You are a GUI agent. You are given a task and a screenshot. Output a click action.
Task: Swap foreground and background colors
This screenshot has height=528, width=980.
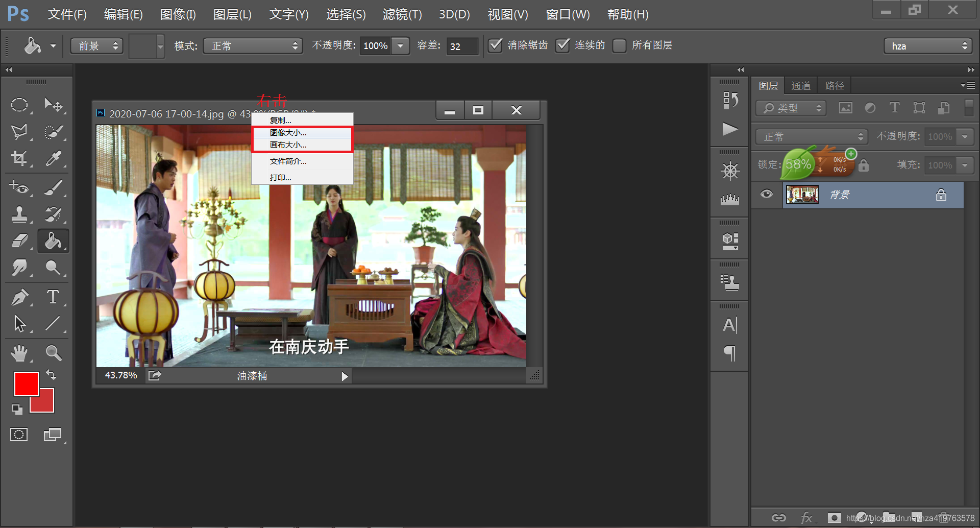pyautogui.click(x=51, y=375)
